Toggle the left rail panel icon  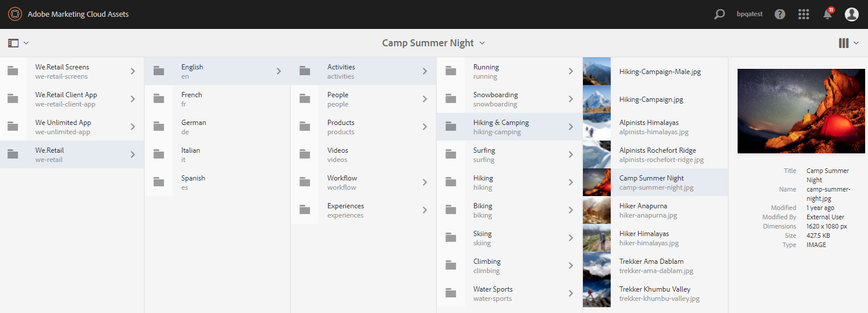(14, 43)
